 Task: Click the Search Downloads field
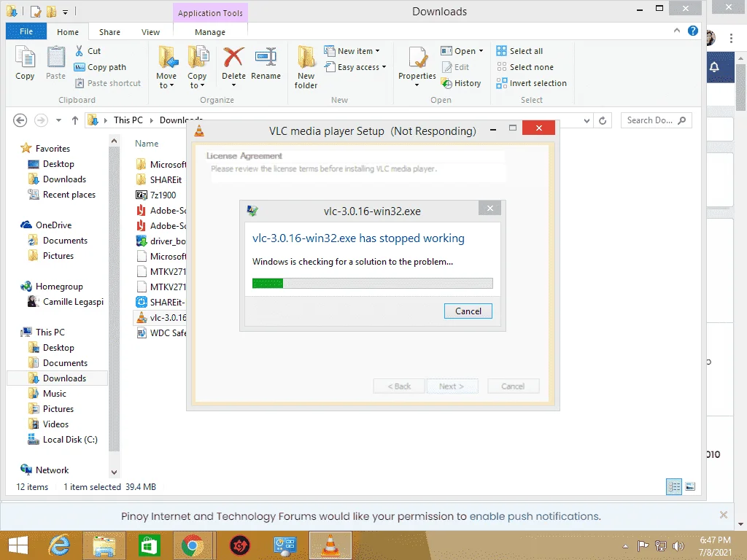click(656, 120)
